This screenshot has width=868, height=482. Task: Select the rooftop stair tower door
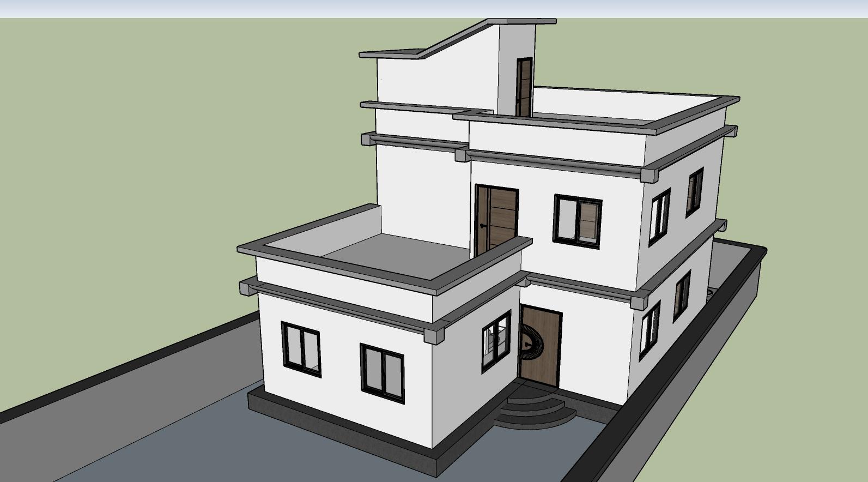(524, 87)
